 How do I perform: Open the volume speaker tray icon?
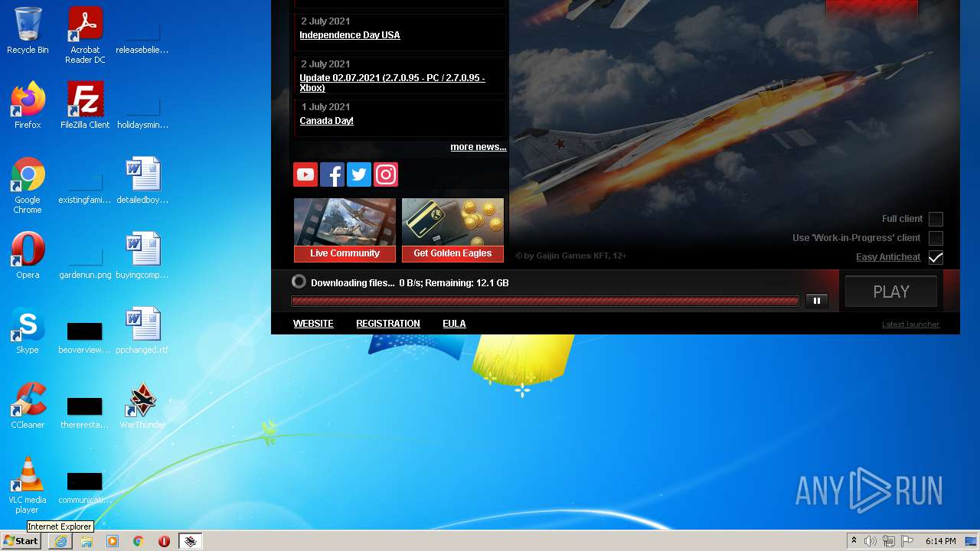[871, 541]
